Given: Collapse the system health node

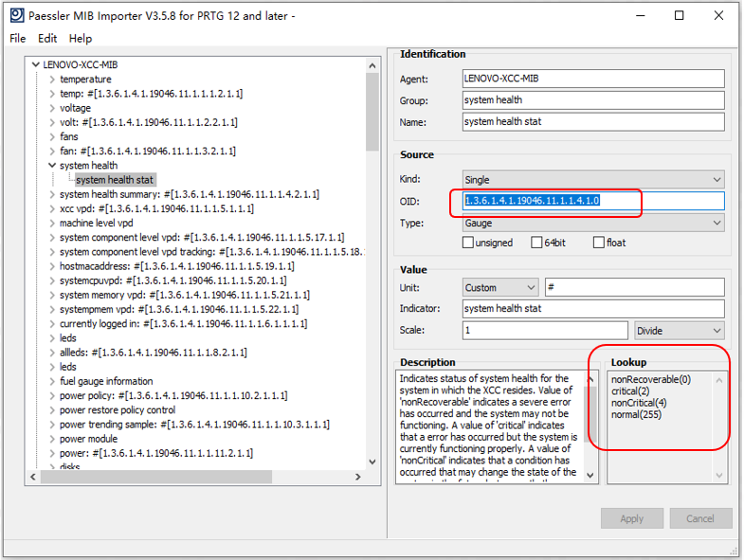Looking at the screenshot, I should pyautogui.click(x=52, y=166).
